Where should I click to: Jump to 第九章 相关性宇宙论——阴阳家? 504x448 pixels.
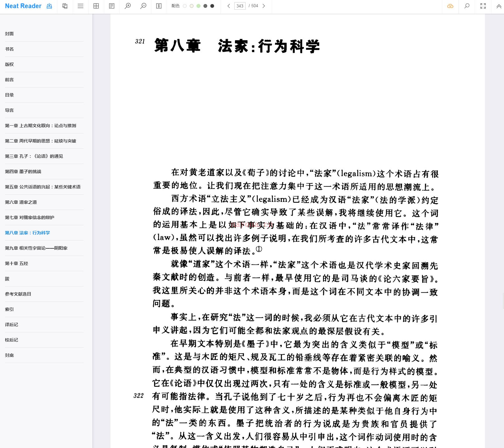pos(36,248)
